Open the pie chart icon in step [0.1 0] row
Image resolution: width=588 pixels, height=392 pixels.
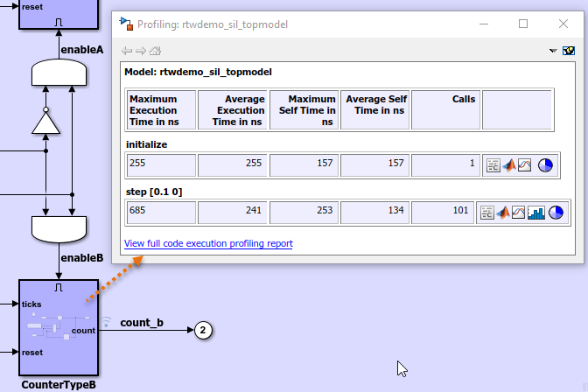556,213
